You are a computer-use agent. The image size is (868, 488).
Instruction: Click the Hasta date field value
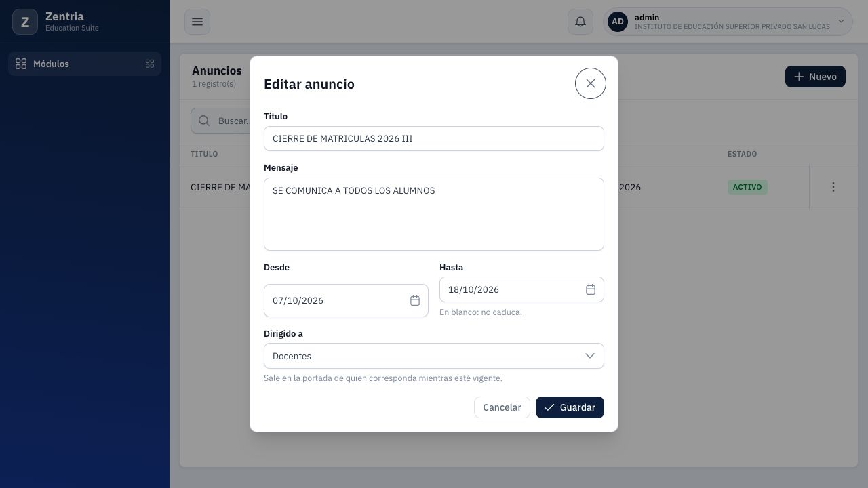473,289
